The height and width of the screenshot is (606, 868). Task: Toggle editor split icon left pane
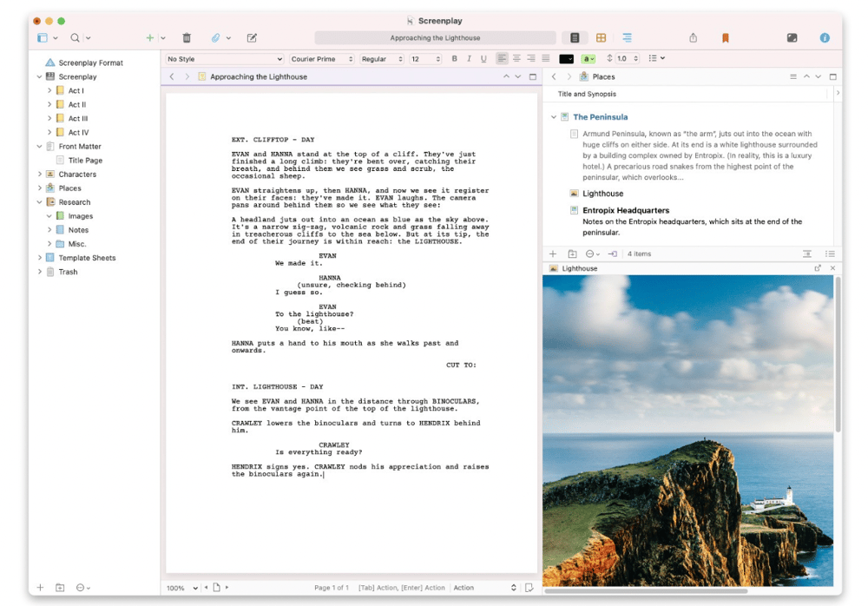coord(533,76)
